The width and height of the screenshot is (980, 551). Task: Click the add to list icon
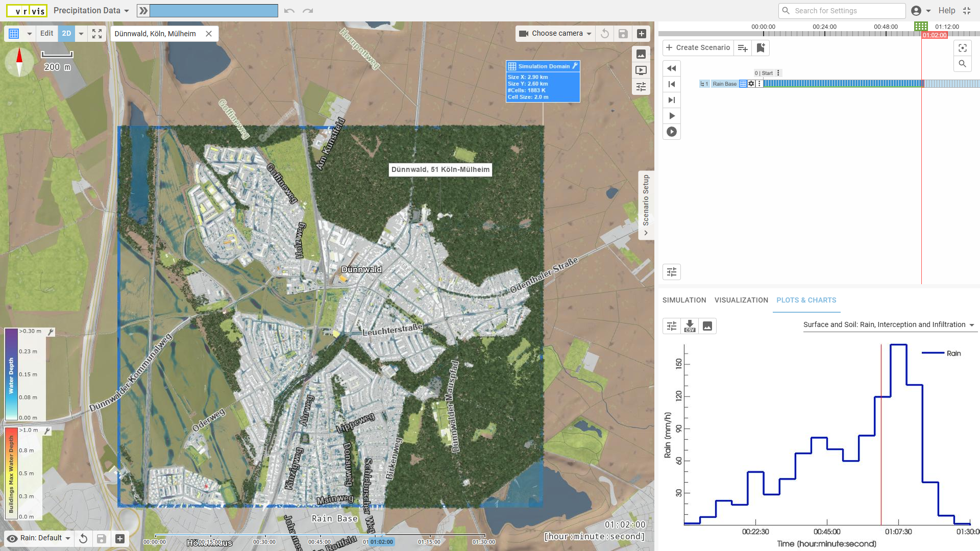(743, 48)
